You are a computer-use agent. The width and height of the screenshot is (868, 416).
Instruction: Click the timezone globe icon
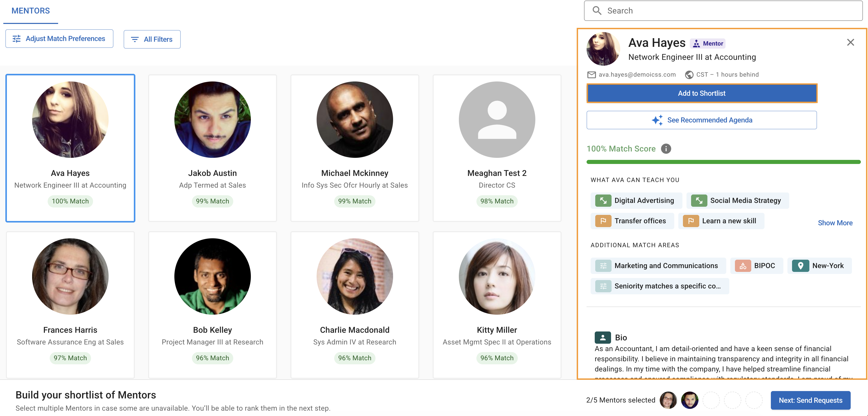coord(689,75)
